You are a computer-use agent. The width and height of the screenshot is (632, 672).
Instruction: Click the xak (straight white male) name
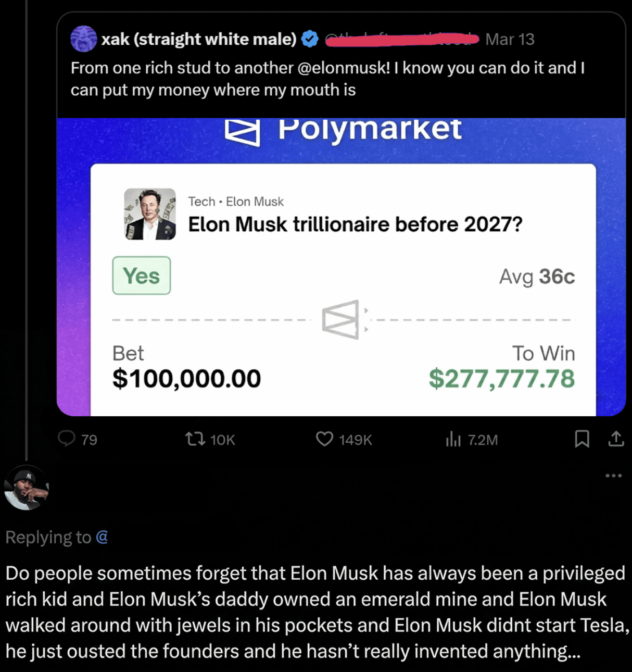coord(199,39)
